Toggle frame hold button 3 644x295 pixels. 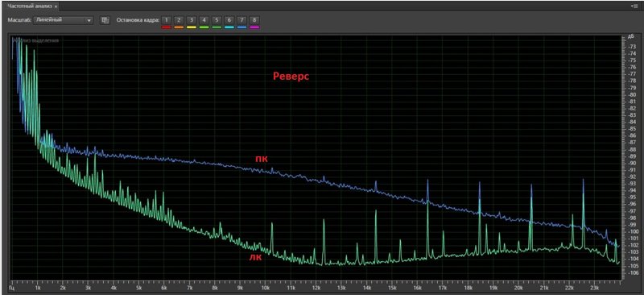tap(192, 20)
